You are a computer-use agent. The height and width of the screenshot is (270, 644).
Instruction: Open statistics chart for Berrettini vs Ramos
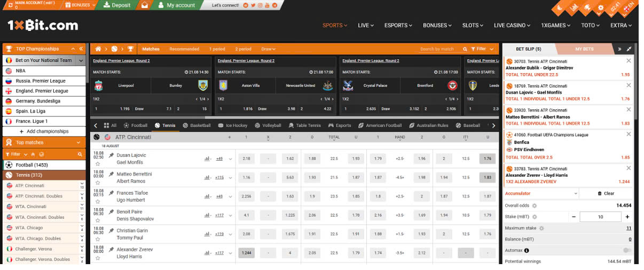point(207,177)
